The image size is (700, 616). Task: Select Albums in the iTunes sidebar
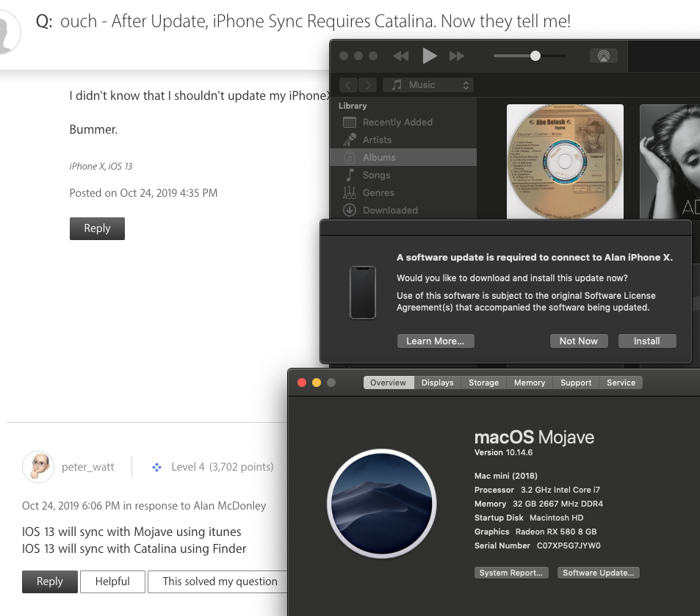click(403, 157)
